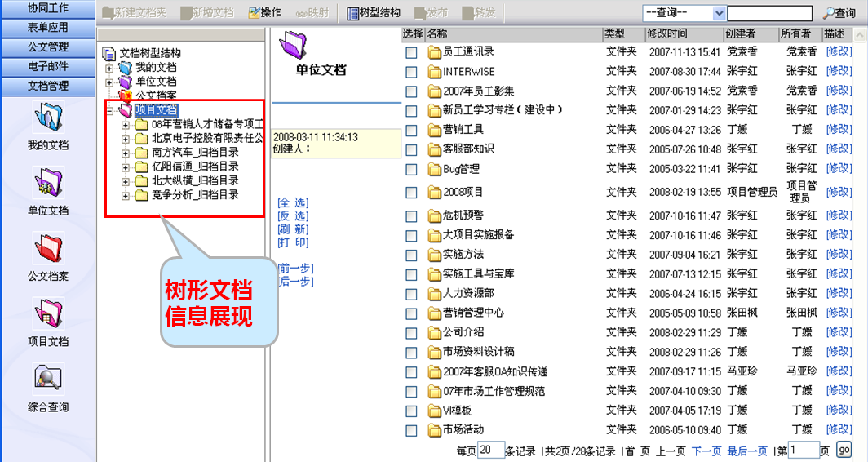
Task: Open 综合查询 search folder icon
Action: pyautogui.click(x=47, y=378)
